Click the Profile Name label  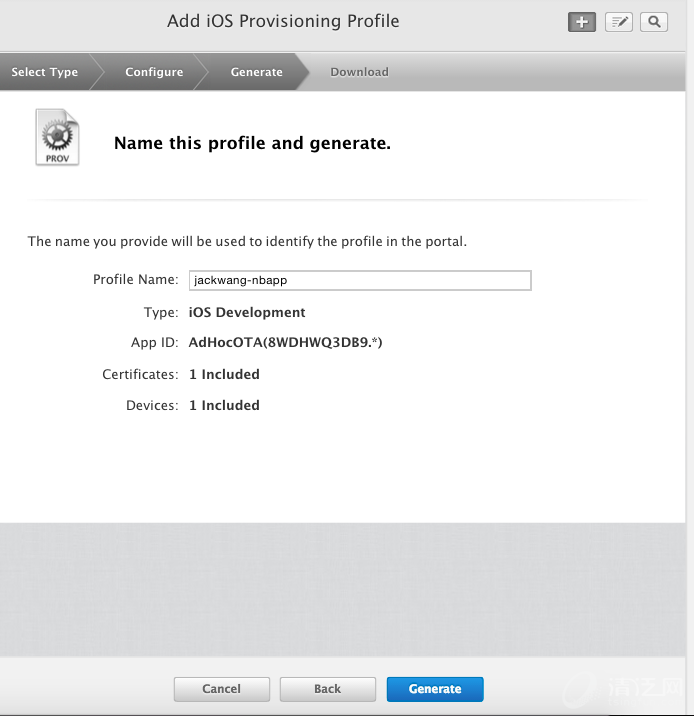coord(135,280)
